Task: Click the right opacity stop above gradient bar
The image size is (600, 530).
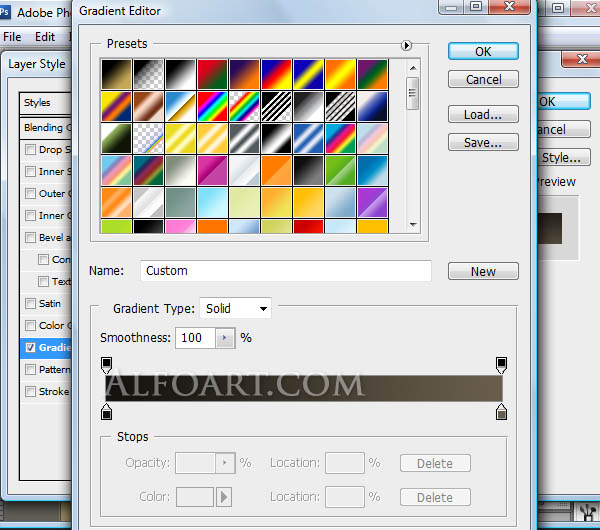Action: click(501, 365)
